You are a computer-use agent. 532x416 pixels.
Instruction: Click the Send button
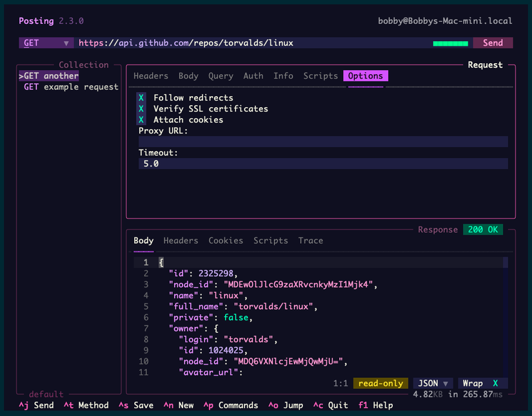coord(493,43)
